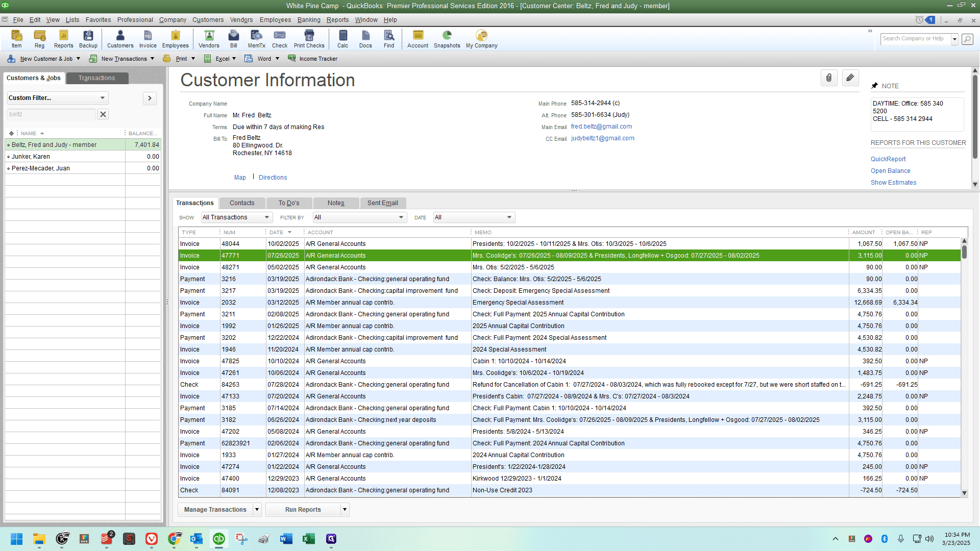Open the Customers center icon
The image size is (980, 551).
120,39
